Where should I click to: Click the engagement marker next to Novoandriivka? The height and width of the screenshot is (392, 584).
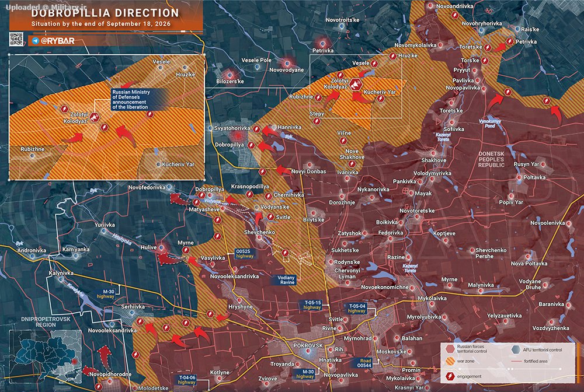point(455,16)
